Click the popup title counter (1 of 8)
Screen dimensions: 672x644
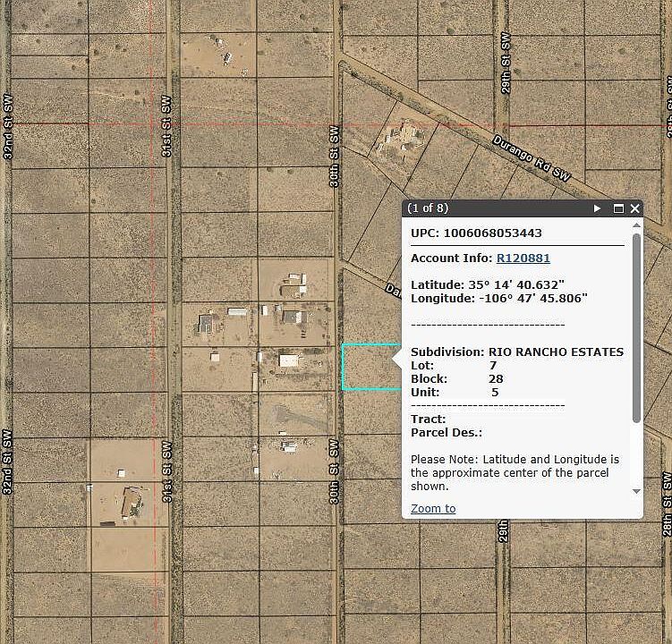428,208
